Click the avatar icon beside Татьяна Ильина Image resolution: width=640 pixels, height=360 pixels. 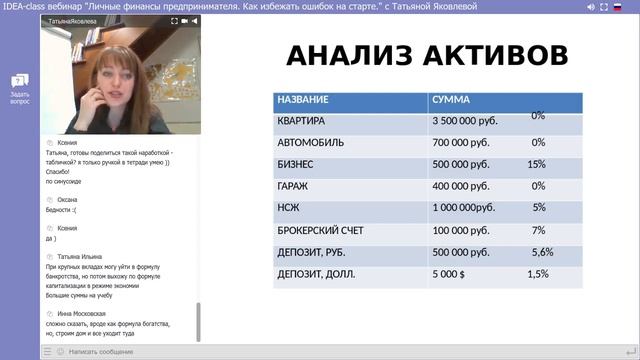click(x=50, y=257)
